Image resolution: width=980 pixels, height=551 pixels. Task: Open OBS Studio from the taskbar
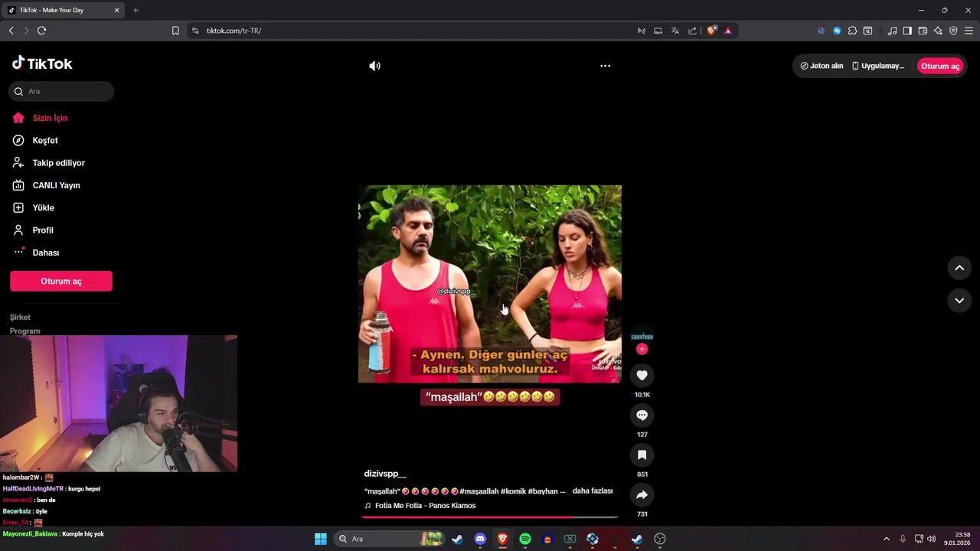tap(660, 539)
